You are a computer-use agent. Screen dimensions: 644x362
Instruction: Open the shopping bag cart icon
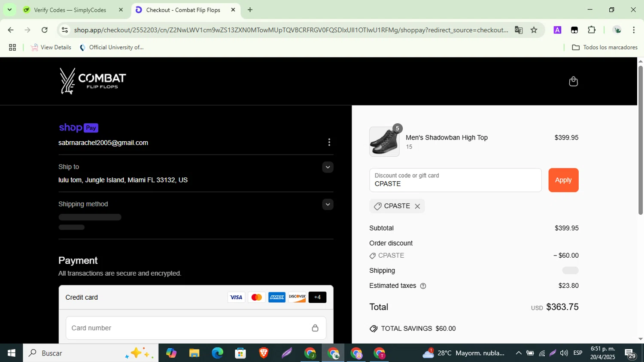point(573,81)
